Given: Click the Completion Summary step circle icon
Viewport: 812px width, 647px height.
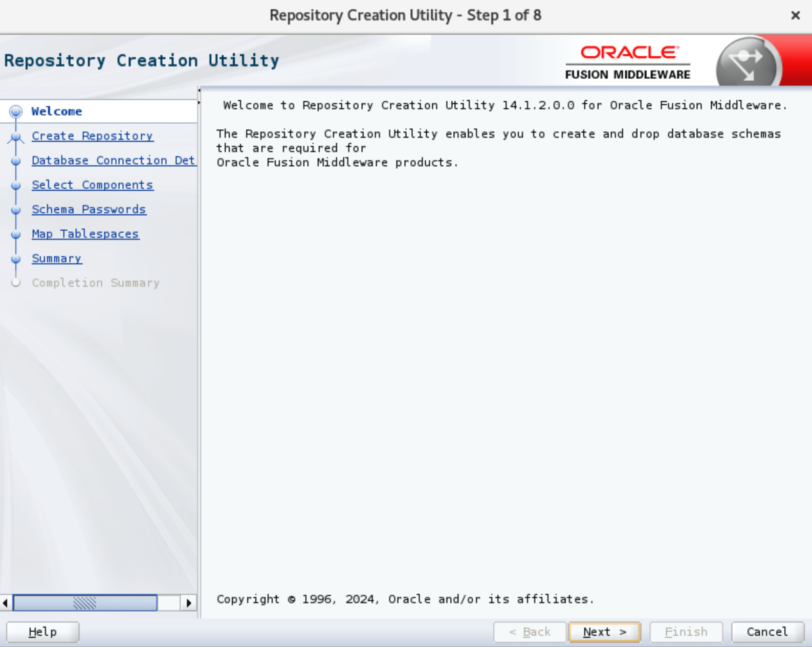Looking at the screenshot, I should click(x=16, y=283).
